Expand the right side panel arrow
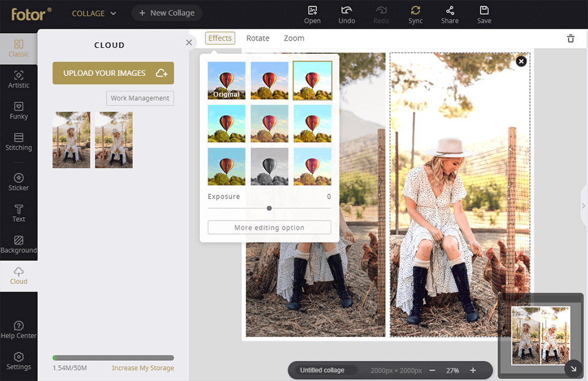This screenshot has height=381, width=588. 583,206
